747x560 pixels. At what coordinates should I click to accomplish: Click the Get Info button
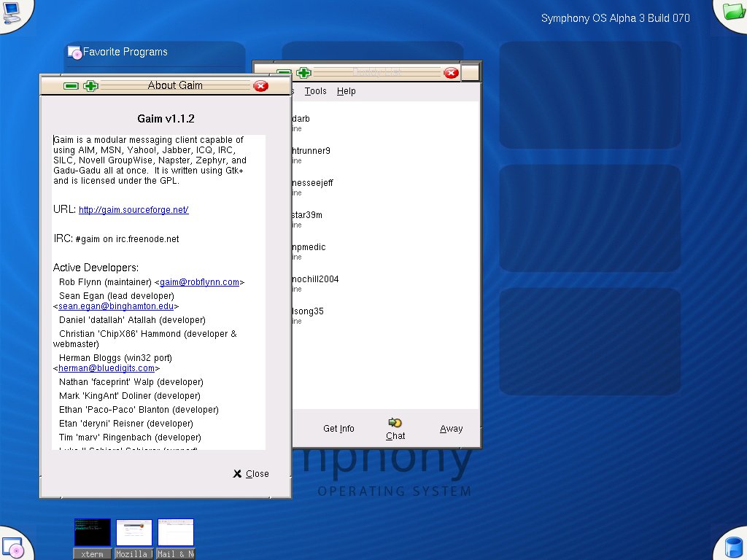[338, 429]
